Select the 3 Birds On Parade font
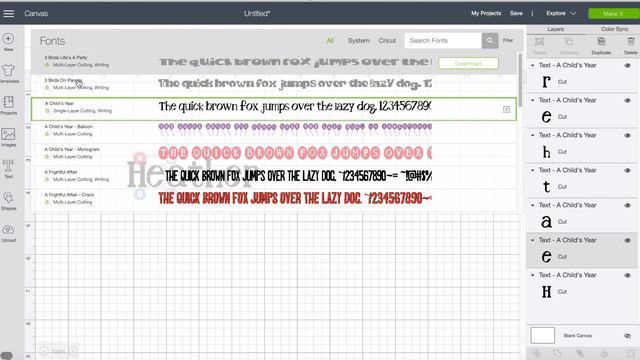 pyautogui.click(x=273, y=85)
